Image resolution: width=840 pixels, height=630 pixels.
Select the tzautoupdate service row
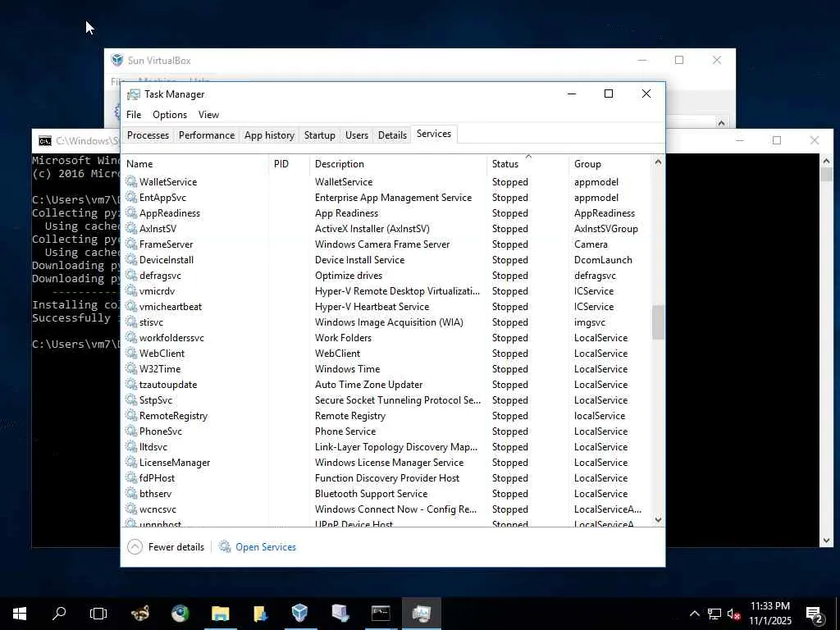coord(387,384)
